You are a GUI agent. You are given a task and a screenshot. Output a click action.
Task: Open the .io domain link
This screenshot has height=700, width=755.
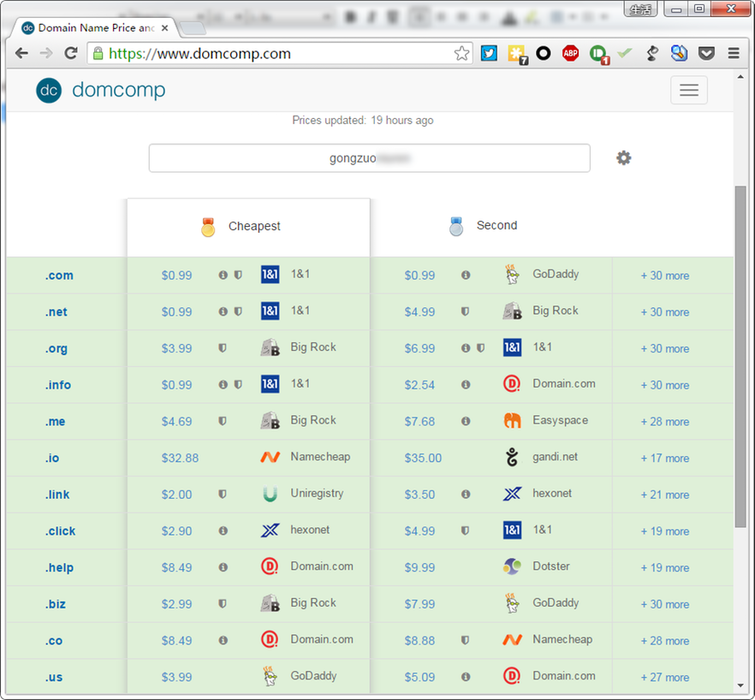tap(52, 458)
